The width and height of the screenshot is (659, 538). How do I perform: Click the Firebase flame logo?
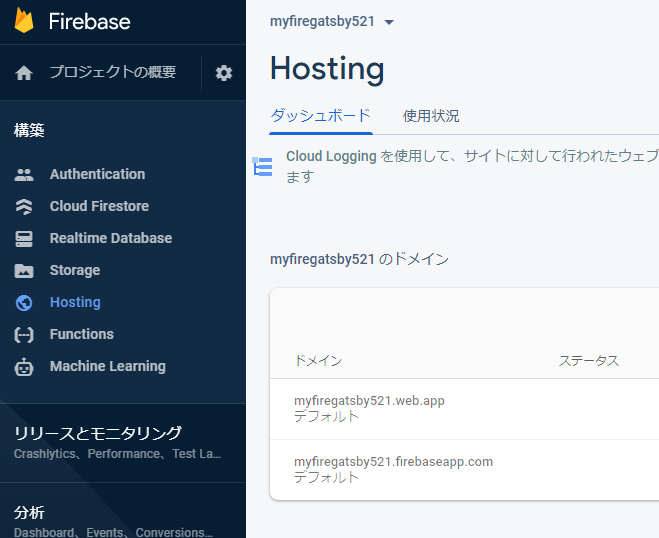24,21
